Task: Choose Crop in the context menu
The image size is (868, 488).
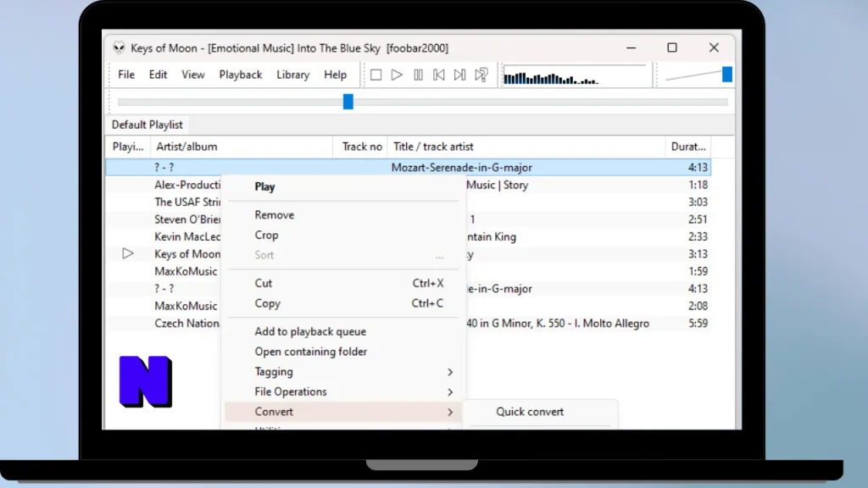Action: [343, 235]
